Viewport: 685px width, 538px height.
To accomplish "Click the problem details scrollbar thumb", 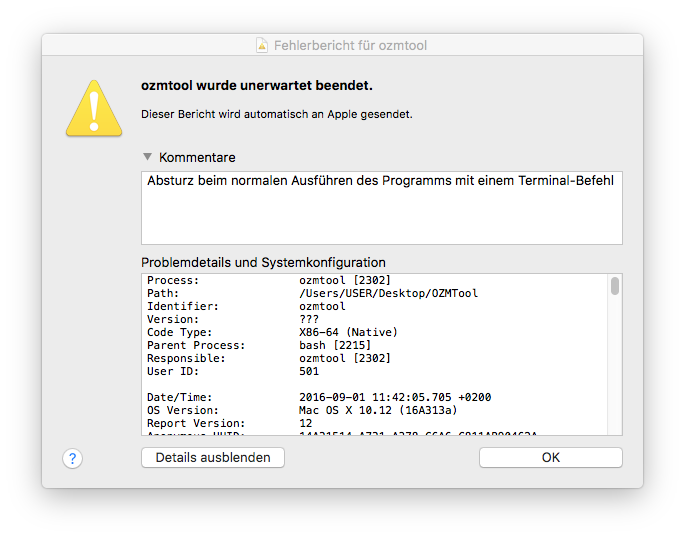I will (615, 287).
